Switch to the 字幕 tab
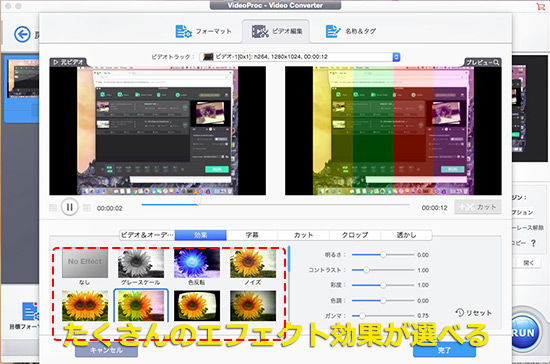 pos(252,235)
